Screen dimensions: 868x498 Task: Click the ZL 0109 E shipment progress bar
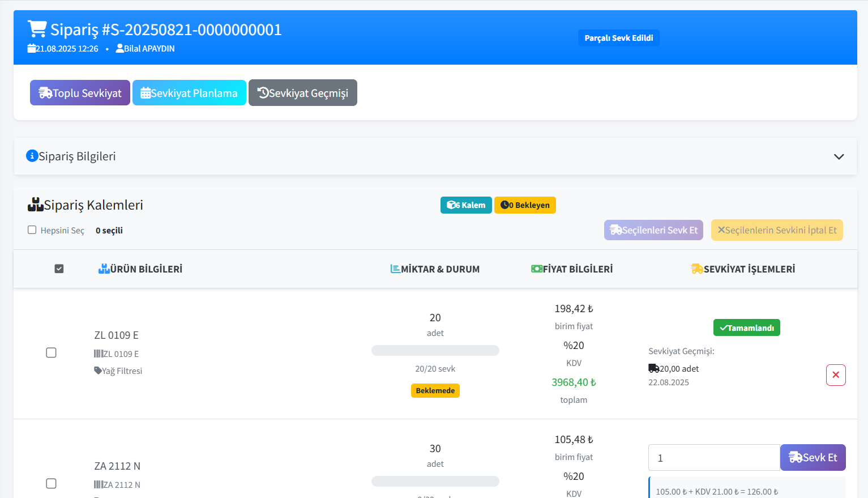[435, 351]
